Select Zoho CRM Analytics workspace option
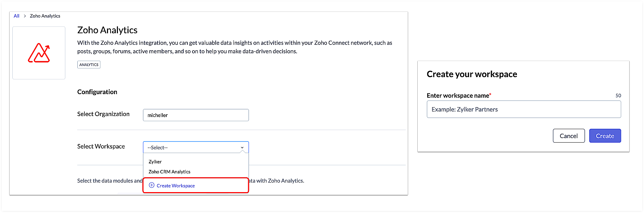Screen dimensions: 644x213 point(169,172)
